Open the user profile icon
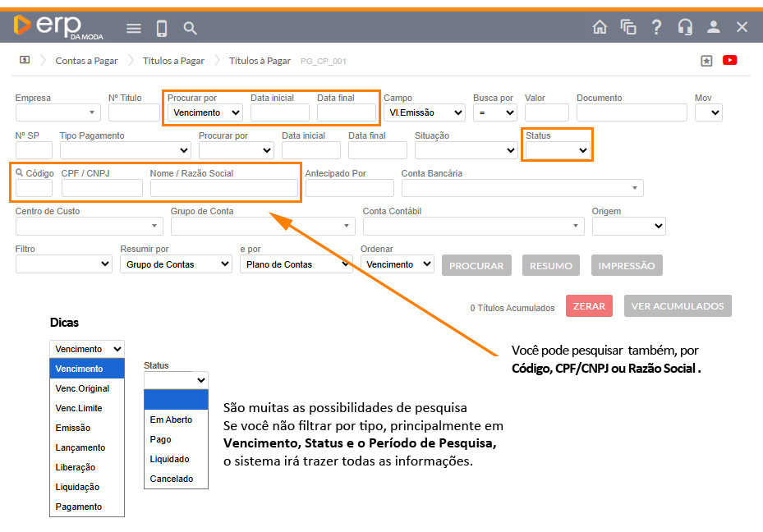Viewport: 763px width, 532px height. (713, 26)
